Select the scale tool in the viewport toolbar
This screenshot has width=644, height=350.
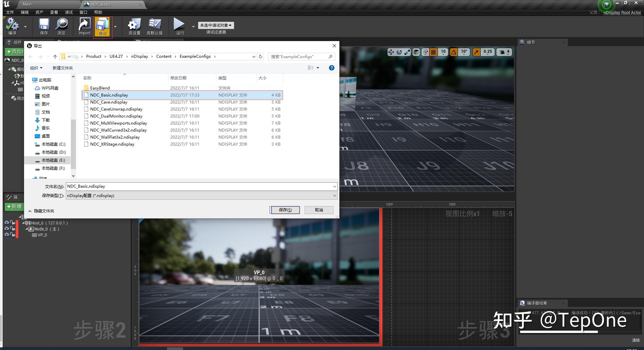pyautogui.click(x=407, y=52)
